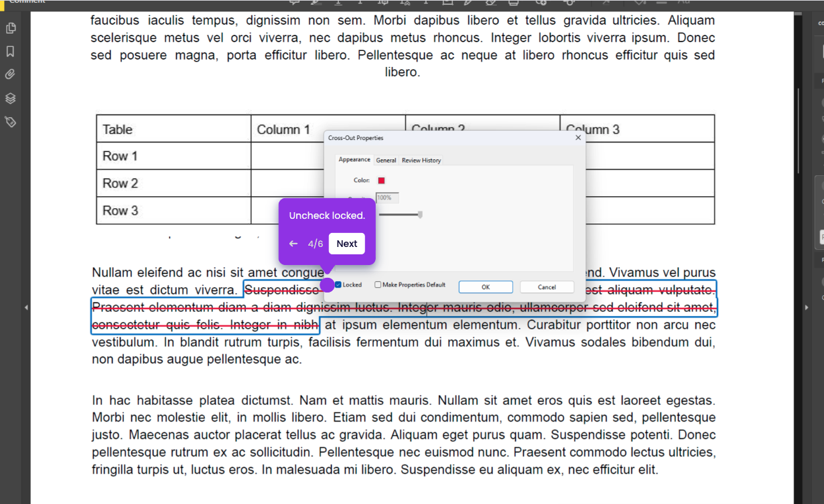Click the "4/6" step counter text

tap(316, 244)
